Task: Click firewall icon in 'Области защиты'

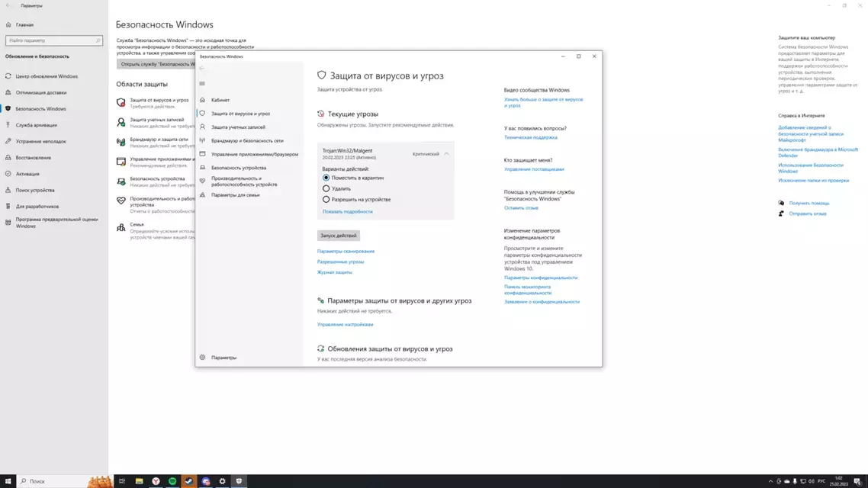Action: pyautogui.click(x=121, y=142)
